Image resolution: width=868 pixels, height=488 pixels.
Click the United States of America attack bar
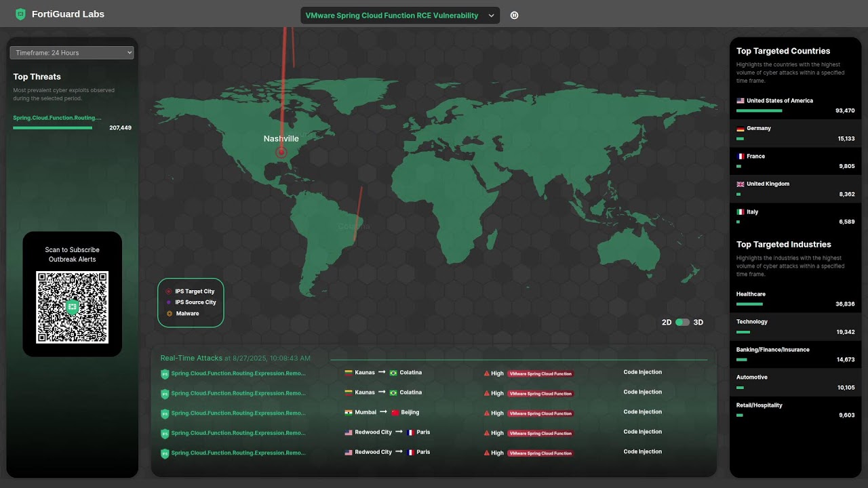point(759,110)
